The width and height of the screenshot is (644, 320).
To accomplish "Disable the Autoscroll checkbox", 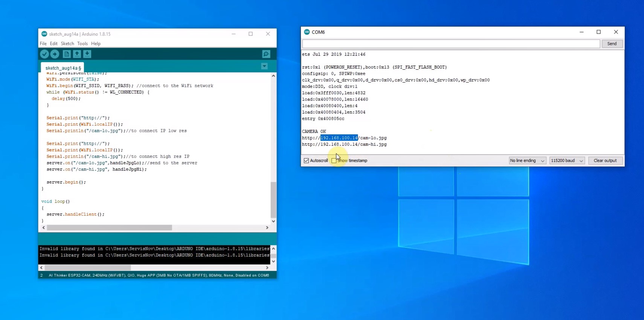I will pos(307,161).
